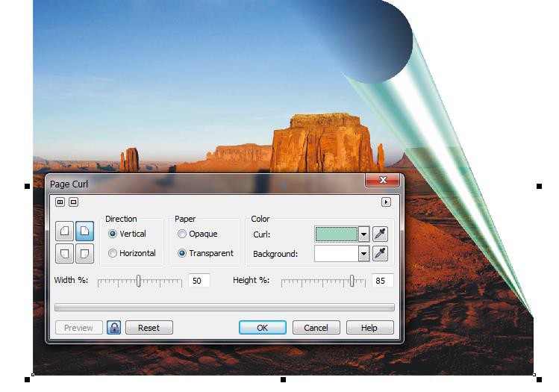
Task: Select the top-left corner curl icon
Action: click(64, 231)
